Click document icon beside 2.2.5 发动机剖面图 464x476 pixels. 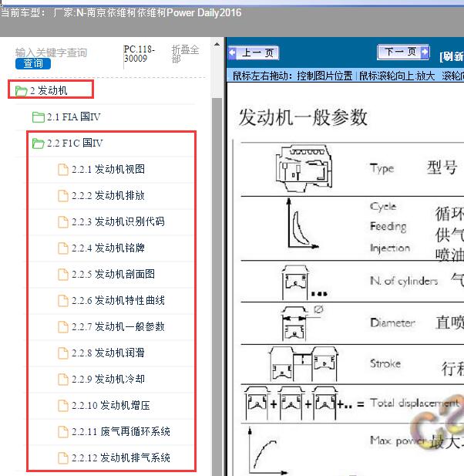tap(62, 275)
